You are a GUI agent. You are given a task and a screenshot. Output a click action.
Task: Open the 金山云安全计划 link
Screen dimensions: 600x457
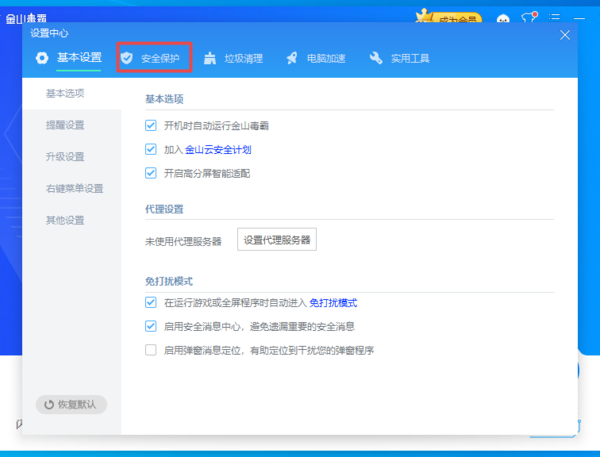[218, 150]
